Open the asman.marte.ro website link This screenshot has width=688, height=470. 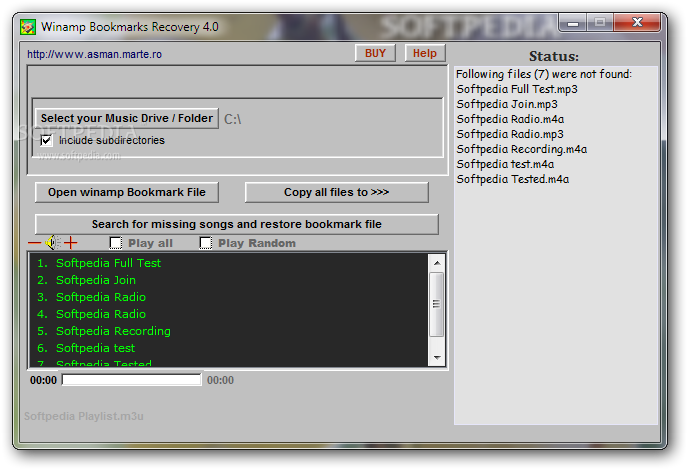point(94,54)
